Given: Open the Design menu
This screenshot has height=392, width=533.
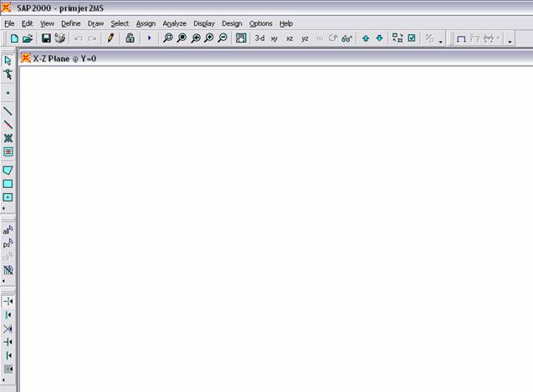Looking at the screenshot, I should 232,23.
